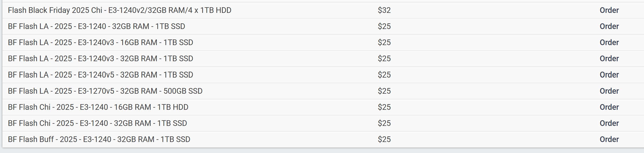Order the LA E3-1270v5 500GB SSD server

[609, 91]
